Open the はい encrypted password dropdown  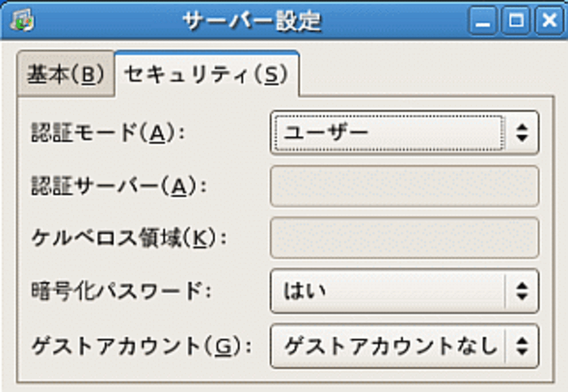[389, 291]
